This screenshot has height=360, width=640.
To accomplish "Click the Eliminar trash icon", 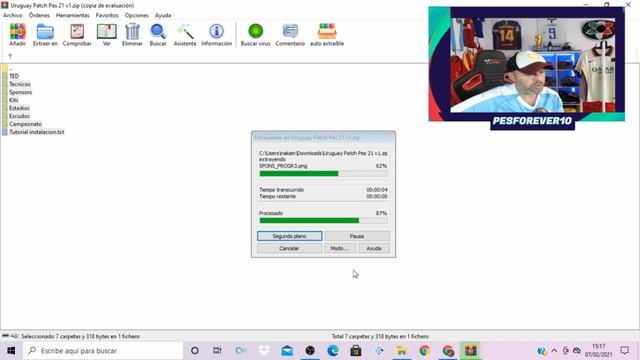I will tap(132, 34).
